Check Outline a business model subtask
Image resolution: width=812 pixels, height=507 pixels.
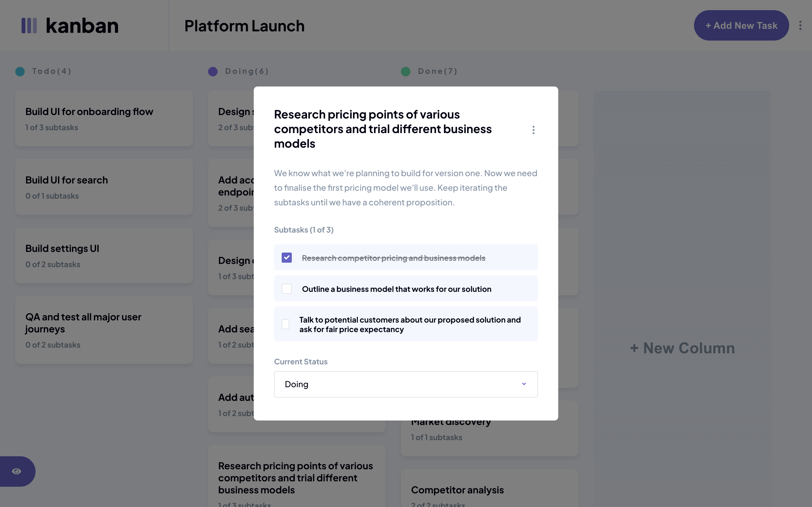(286, 289)
